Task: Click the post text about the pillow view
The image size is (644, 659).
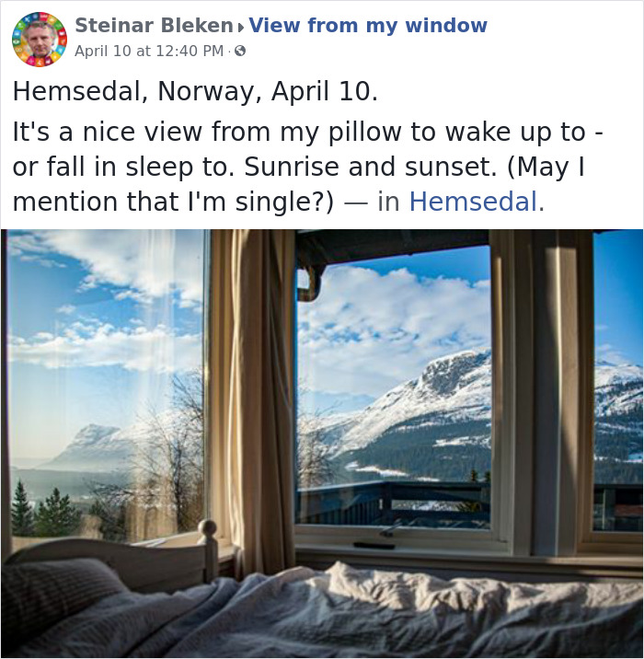Action: (x=308, y=166)
